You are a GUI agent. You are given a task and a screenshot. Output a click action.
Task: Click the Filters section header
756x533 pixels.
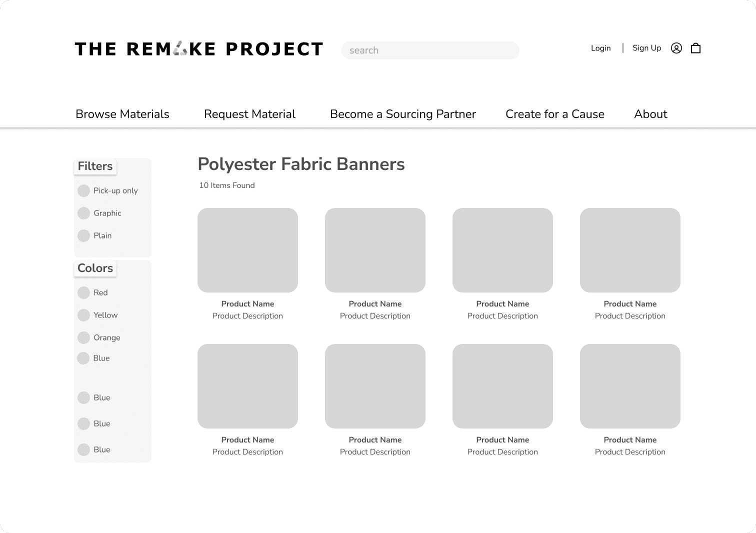[x=95, y=166]
